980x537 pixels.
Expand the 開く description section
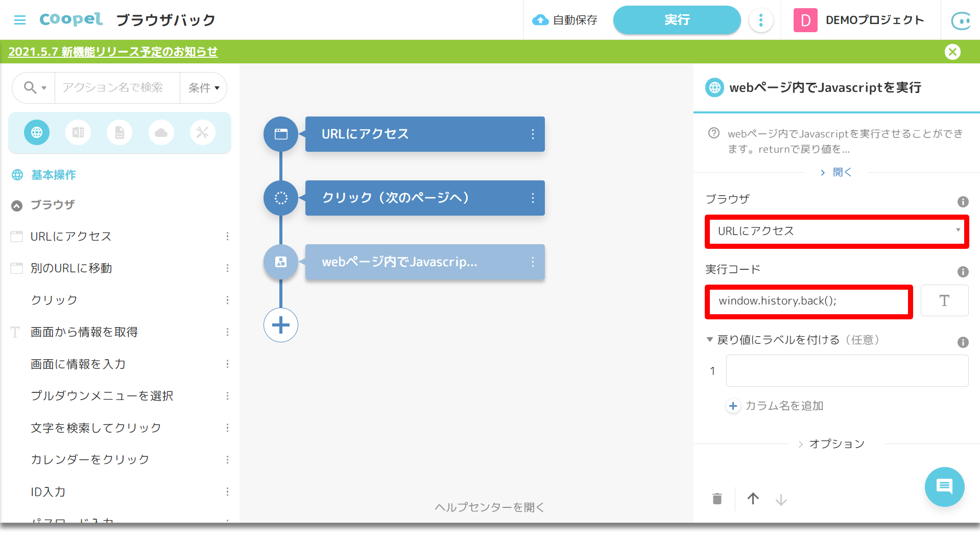click(836, 172)
